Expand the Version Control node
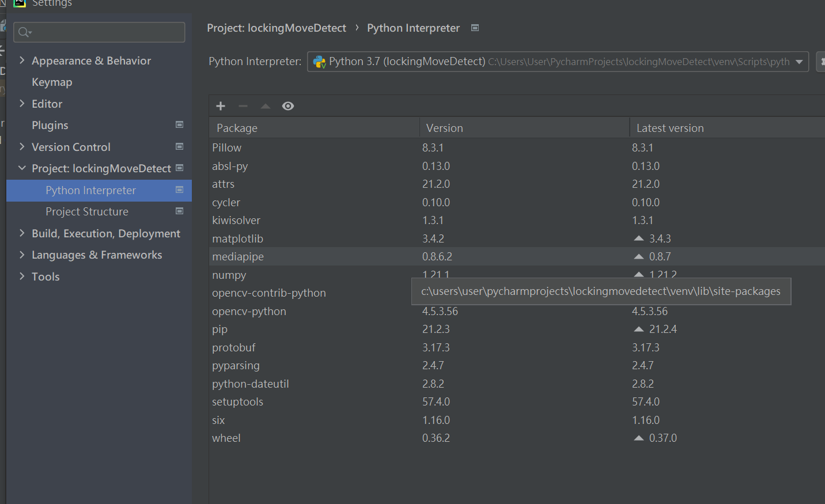This screenshot has width=825, height=504. point(22,146)
